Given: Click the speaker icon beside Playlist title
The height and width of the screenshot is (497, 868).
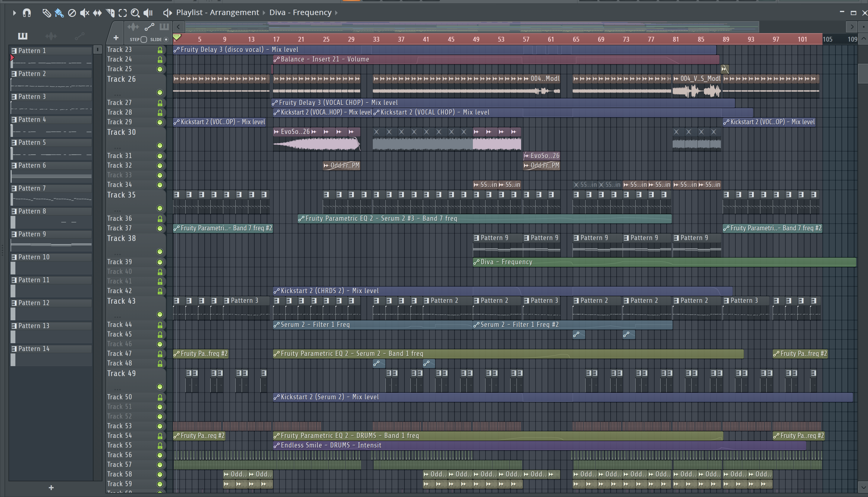Looking at the screenshot, I should pos(167,13).
